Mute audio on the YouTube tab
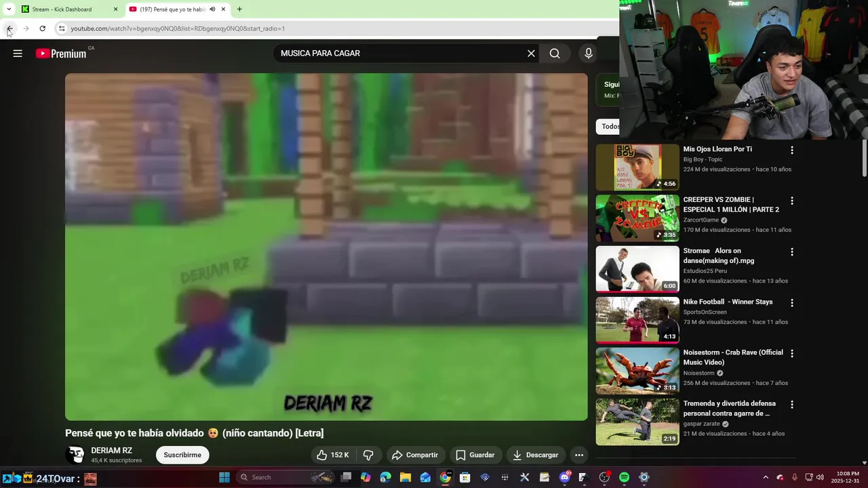This screenshot has height=488, width=868. 212,9
